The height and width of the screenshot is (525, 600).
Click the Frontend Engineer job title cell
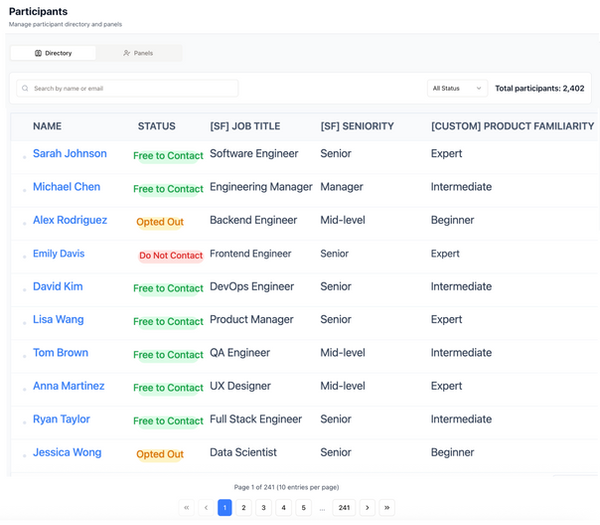pos(250,253)
